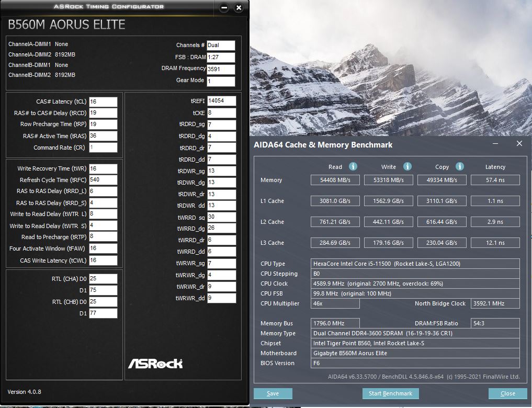
Task: Click the Write Recovery Time (tWR) field
Action: tap(103, 168)
